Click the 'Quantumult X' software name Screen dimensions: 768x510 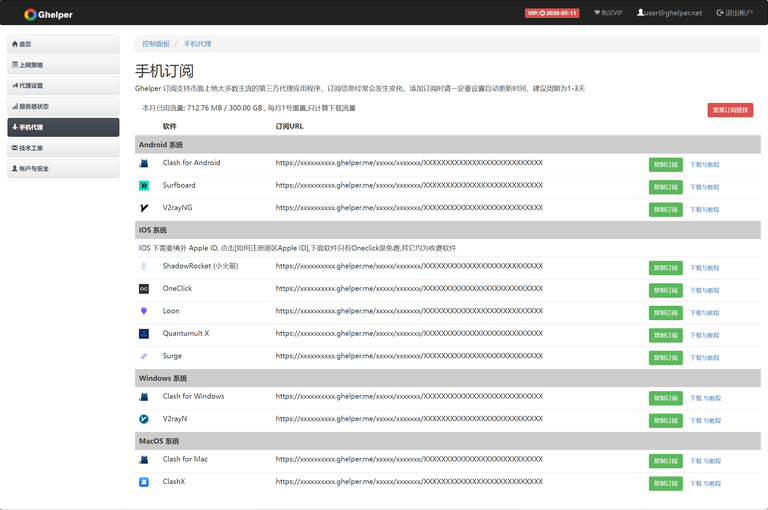186,334
